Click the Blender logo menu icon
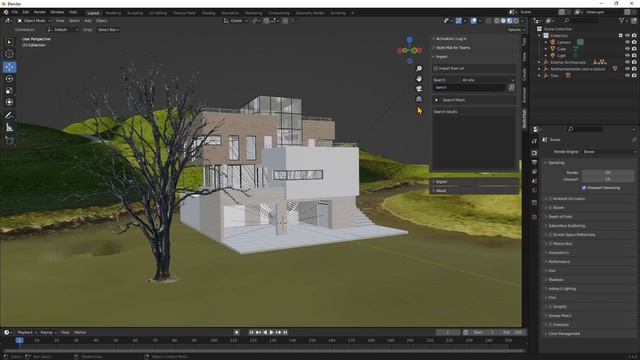This screenshot has width=640, height=360. click(x=6, y=13)
